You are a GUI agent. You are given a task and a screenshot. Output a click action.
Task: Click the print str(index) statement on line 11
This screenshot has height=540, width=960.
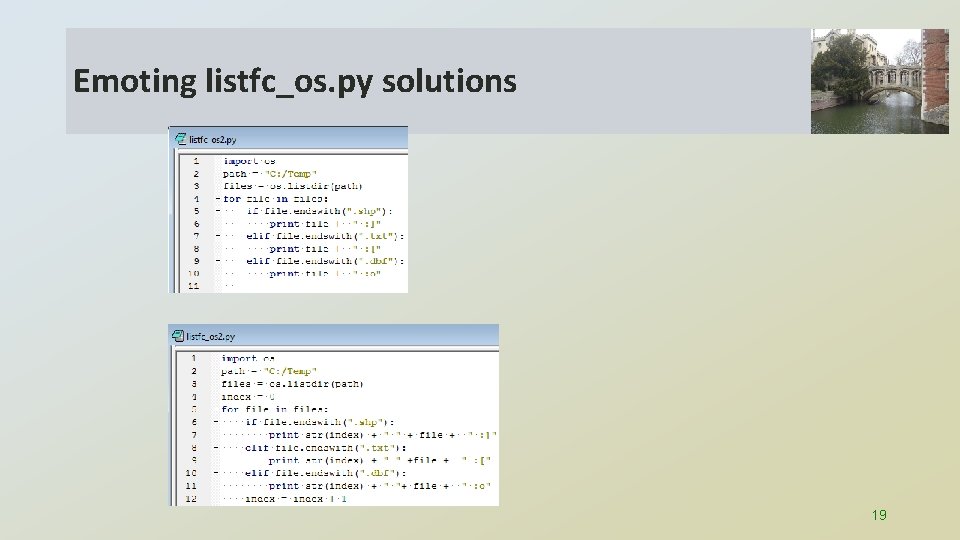point(380,486)
